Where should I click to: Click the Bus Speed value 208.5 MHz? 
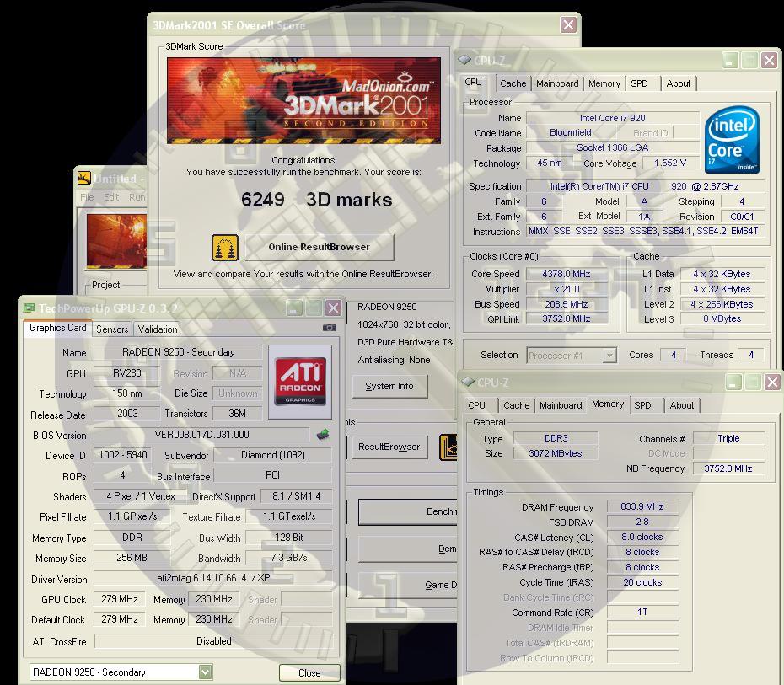567,304
